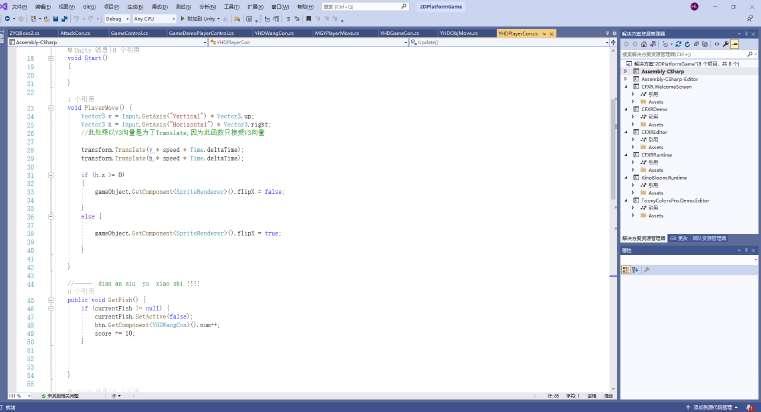This screenshot has width=761, height=412.
Task: Open the Any CPU platform dropdown
Action: tap(154, 19)
